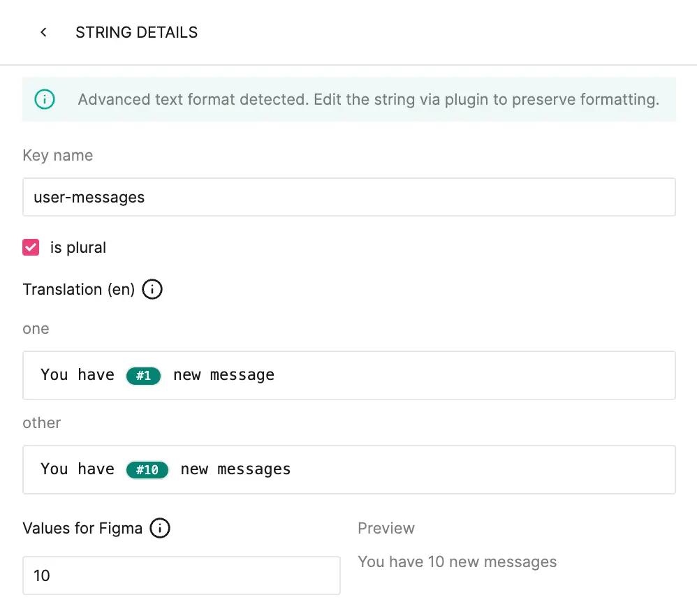The width and height of the screenshot is (697, 616).
Task: Click the advanced text format warning message
Action: click(x=368, y=99)
